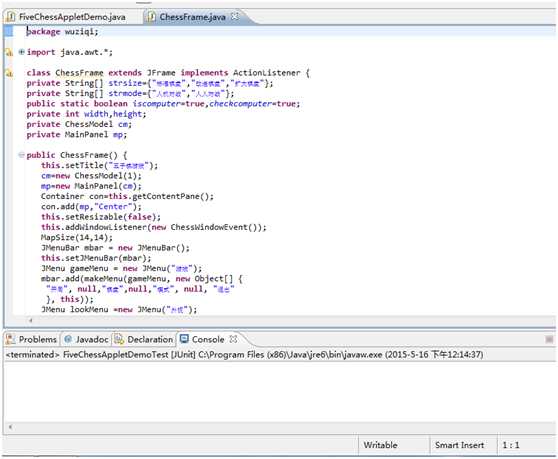
Task: Click the '}, this));' line
Action: [70, 300]
